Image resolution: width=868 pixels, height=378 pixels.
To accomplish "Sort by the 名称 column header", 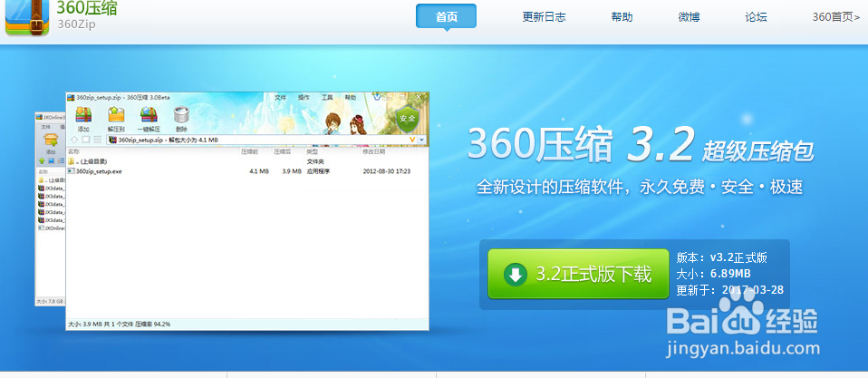I will pyautogui.click(x=73, y=151).
